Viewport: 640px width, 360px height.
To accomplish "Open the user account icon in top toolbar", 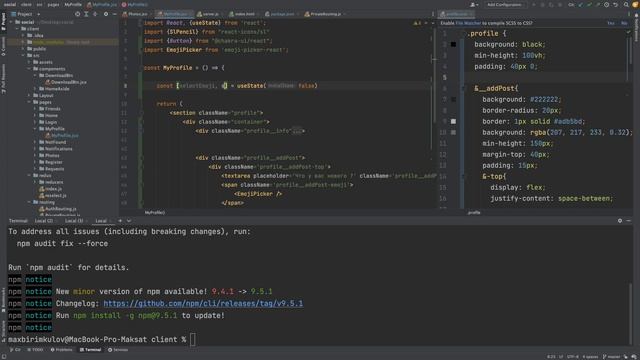I will coord(473,4).
